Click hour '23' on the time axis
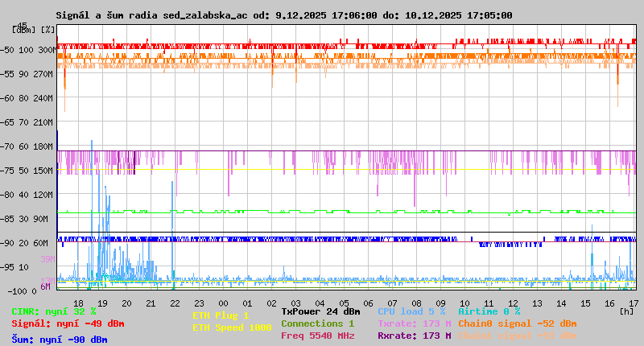 pos(199,303)
